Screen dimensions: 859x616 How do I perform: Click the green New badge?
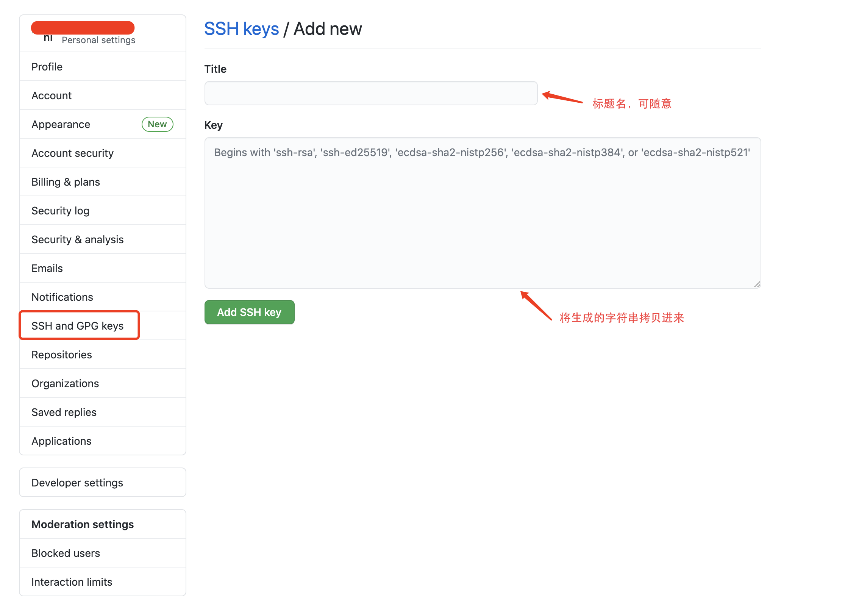(x=157, y=124)
